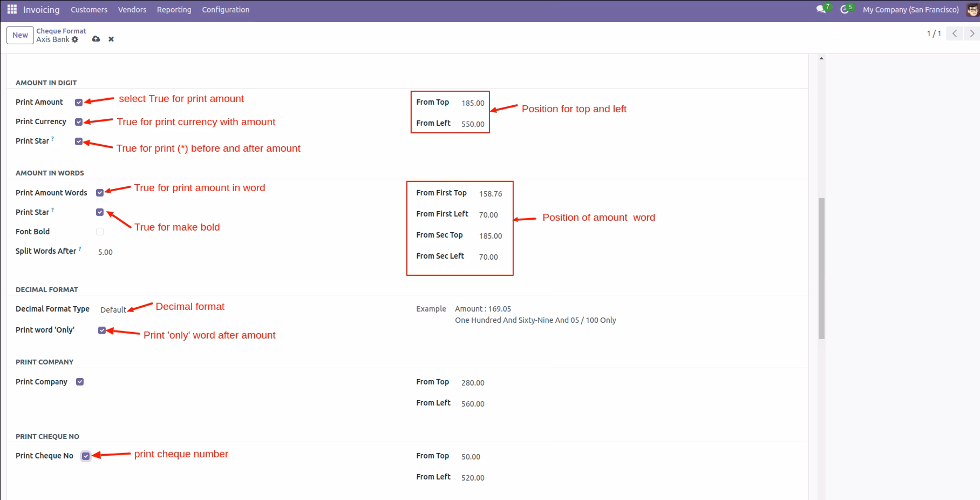Go to previous record arrow

click(x=955, y=33)
